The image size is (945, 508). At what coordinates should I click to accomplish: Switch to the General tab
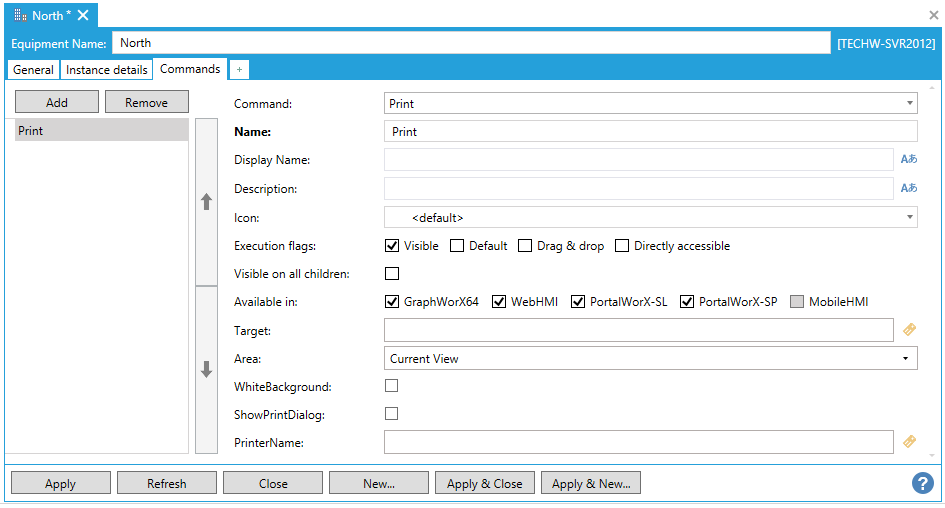pyautogui.click(x=33, y=70)
